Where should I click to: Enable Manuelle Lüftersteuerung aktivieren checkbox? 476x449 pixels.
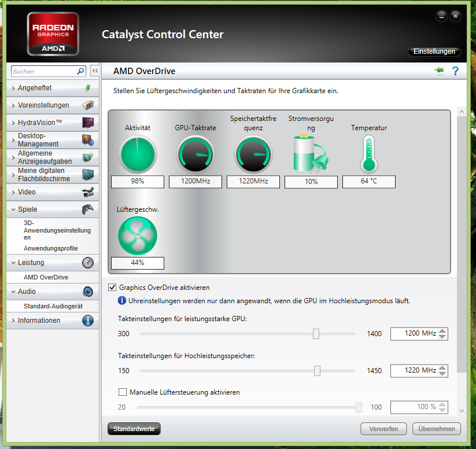(x=123, y=392)
